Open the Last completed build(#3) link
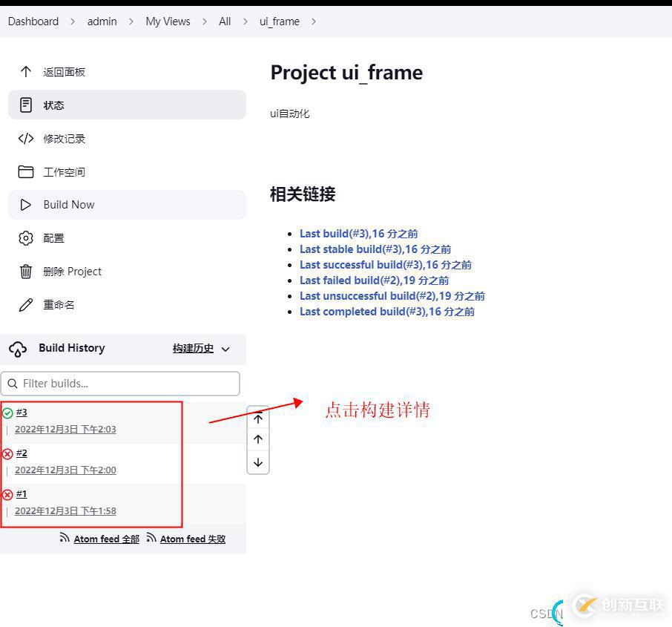Image resolution: width=672 pixels, height=627 pixels. click(x=387, y=312)
